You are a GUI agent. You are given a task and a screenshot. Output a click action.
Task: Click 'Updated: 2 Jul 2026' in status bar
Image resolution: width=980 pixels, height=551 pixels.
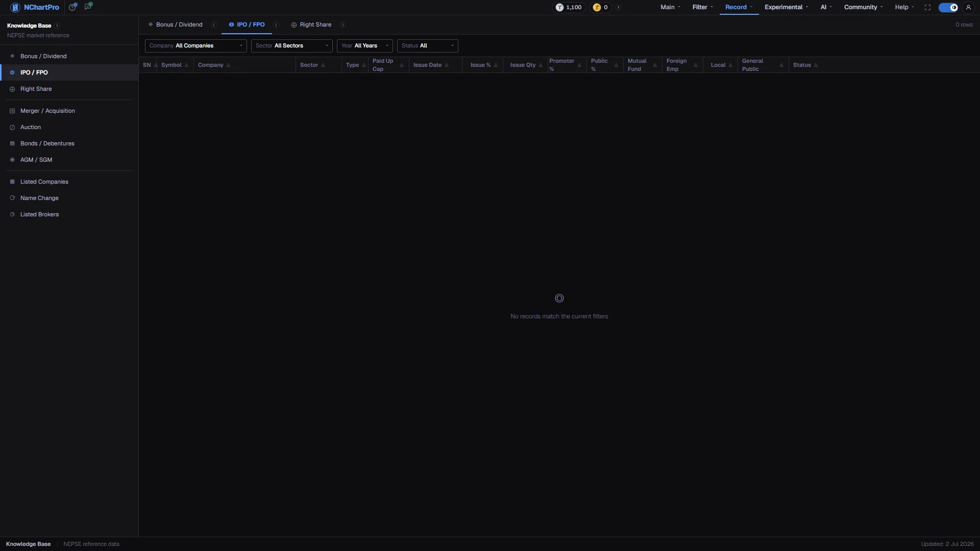[x=947, y=544]
